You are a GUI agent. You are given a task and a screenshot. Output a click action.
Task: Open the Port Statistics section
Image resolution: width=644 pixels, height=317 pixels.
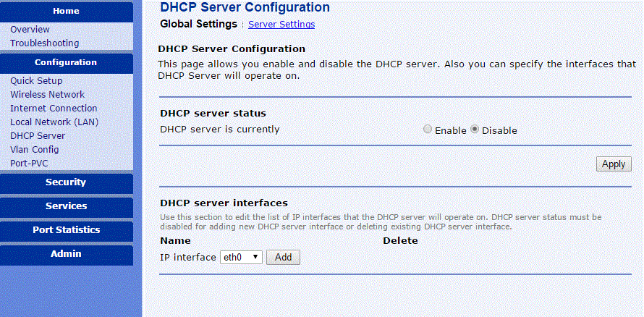click(66, 230)
